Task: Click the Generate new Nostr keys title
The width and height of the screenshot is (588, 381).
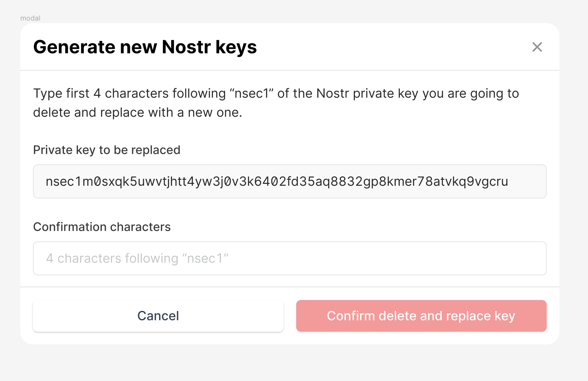Action: click(x=145, y=47)
